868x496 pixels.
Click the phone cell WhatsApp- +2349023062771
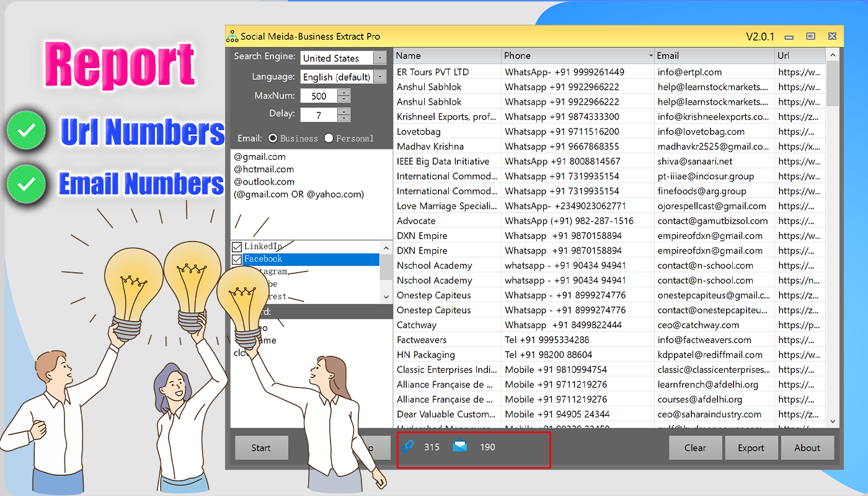[x=578, y=206]
